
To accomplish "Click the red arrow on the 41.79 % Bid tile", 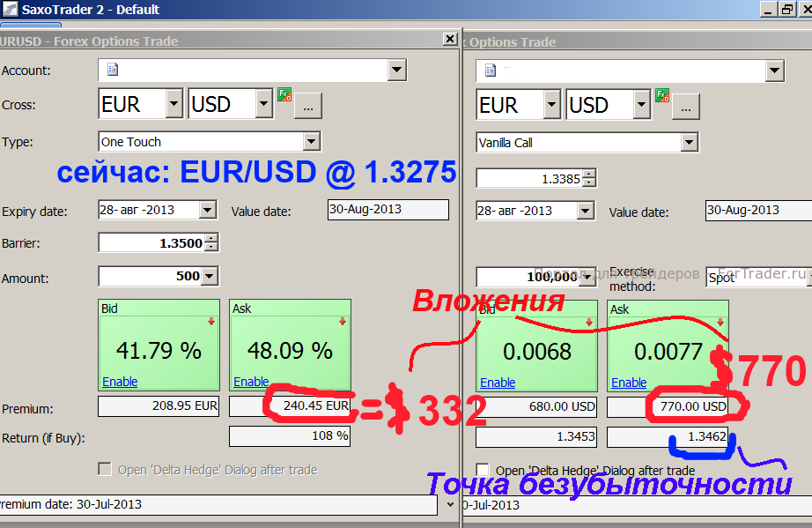I will tap(211, 322).
